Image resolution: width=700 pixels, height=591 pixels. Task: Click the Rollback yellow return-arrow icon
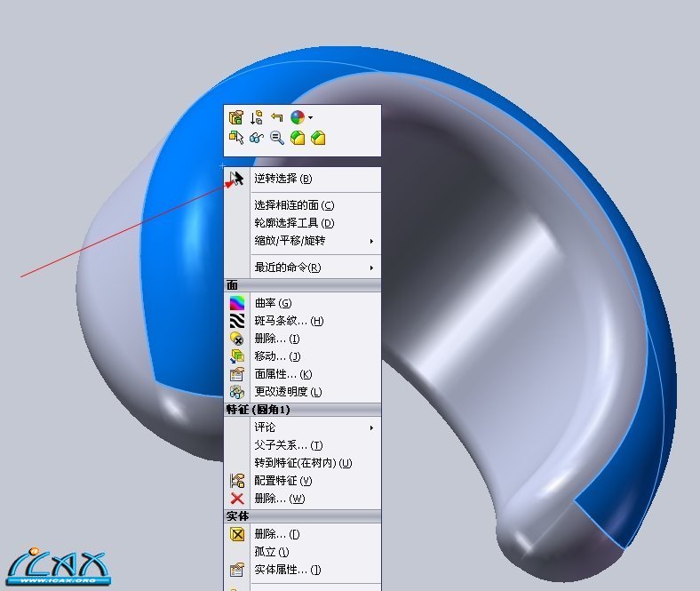pyautogui.click(x=277, y=117)
